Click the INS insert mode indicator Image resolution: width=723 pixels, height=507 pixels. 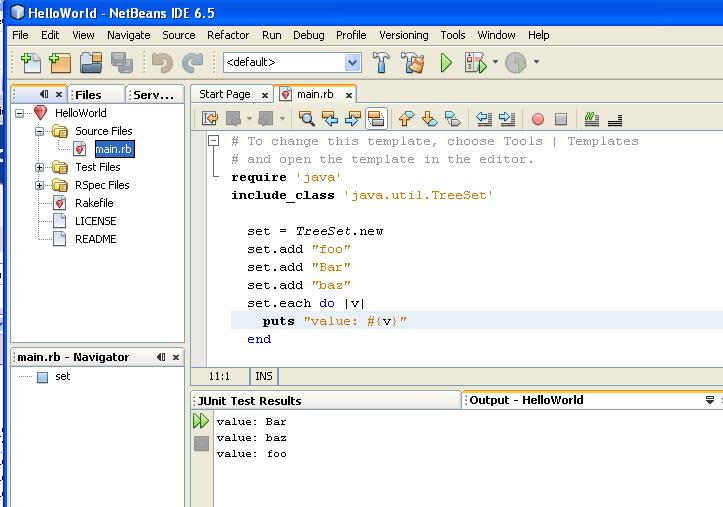[264, 377]
